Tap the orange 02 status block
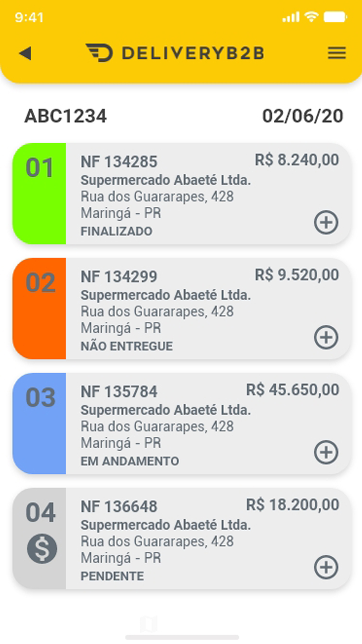The image size is (362, 644). click(39, 309)
